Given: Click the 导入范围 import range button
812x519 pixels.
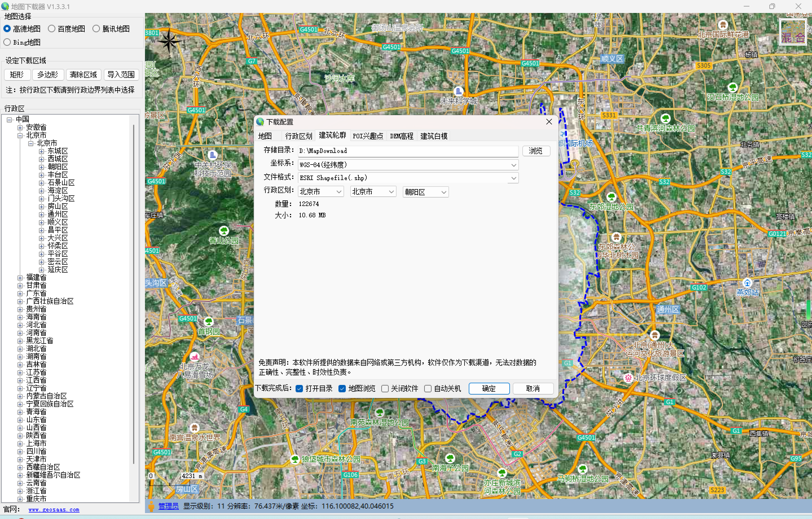Looking at the screenshot, I should pyautogui.click(x=121, y=75).
